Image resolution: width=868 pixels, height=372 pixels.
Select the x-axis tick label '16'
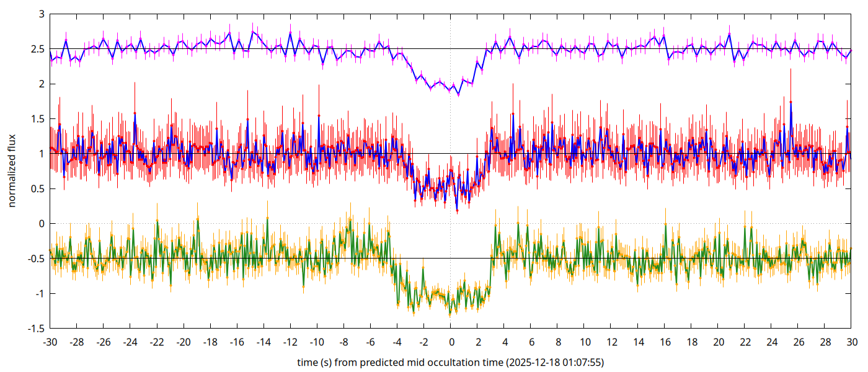point(665,342)
